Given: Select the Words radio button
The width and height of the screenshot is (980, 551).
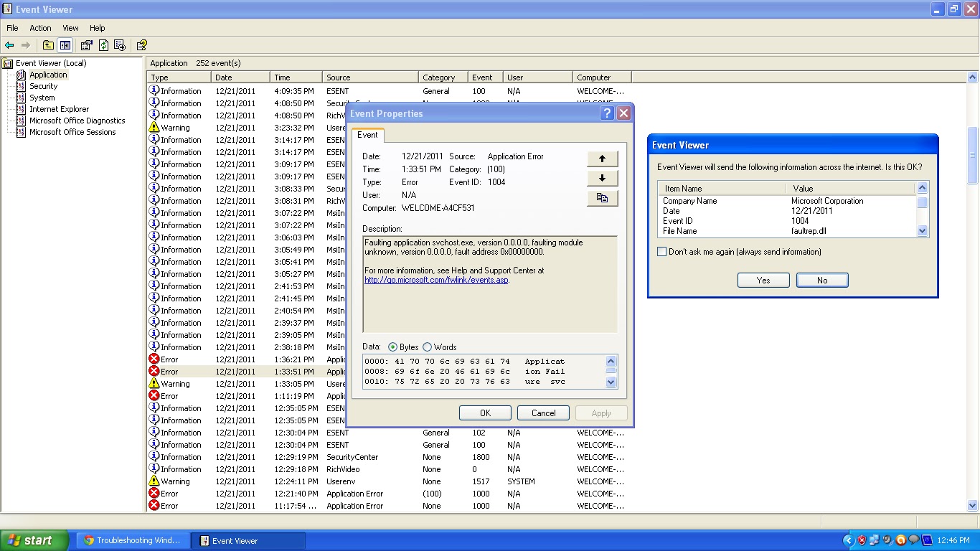Looking at the screenshot, I should 427,347.
